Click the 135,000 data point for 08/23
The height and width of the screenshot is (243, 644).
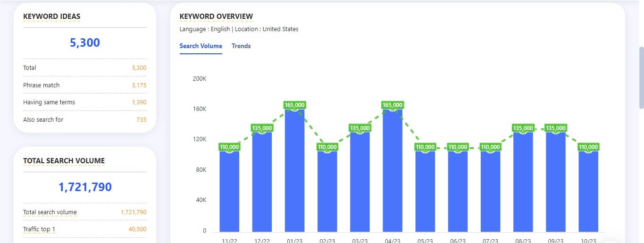(x=523, y=128)
